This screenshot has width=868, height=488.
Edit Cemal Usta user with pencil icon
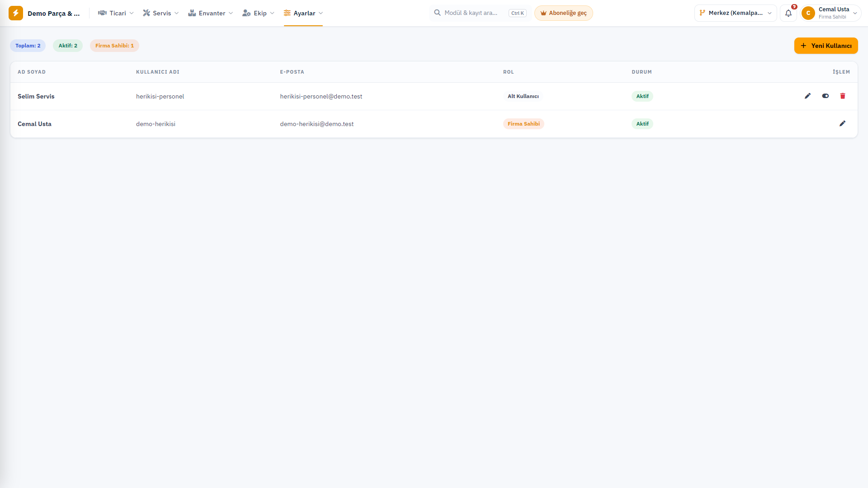[x=843, y=123]
